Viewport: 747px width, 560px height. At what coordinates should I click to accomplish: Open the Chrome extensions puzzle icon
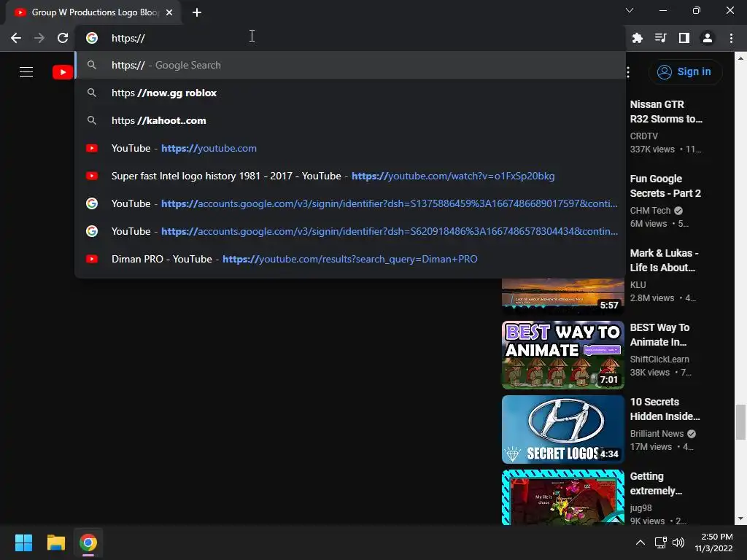tap(638, 38)
